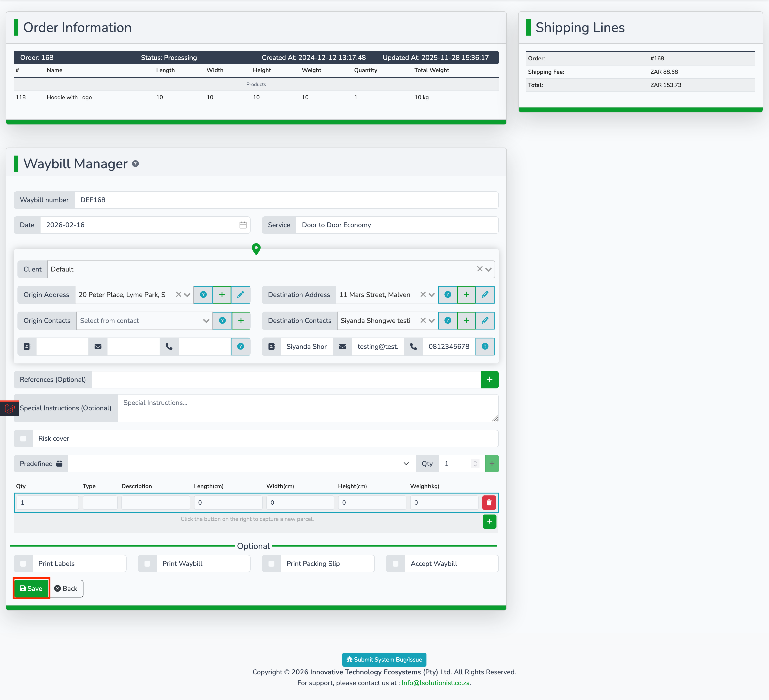Click Destination Contacts help icon
Viewport: 769px width, 700px height.
pos(448,321)
